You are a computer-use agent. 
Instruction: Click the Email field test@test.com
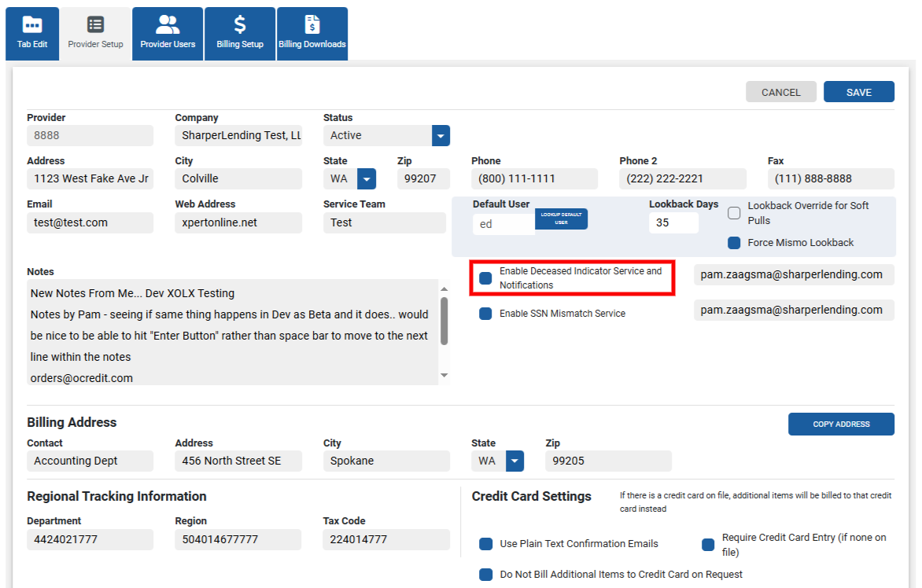[90, 222]
